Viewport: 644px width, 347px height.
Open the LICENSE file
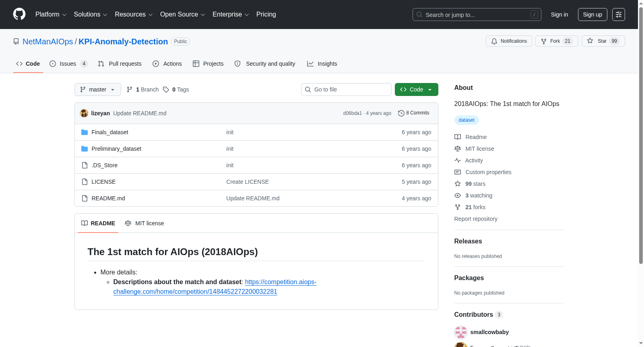pos(103,182)
